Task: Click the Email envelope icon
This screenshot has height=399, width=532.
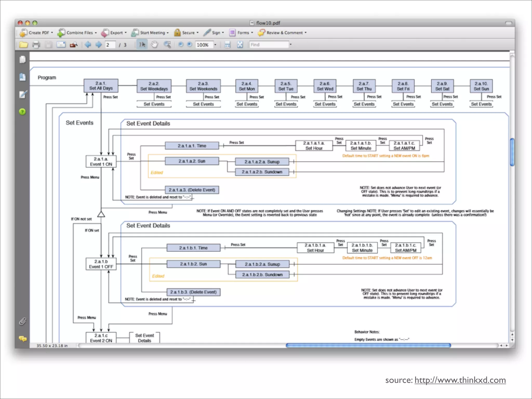Action: pyautogui.click(x=61, y=45)
